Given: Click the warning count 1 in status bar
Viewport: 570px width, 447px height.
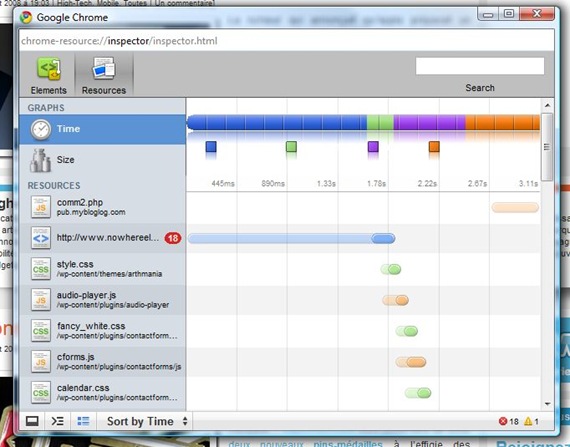Looking at the screenshot, I should [x=531, y=422].
